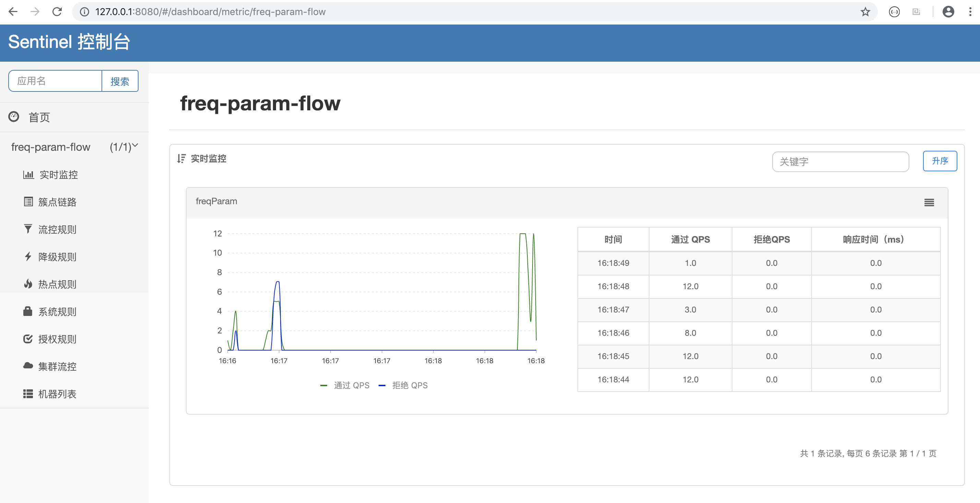Click the browser address bar URL
The height and width of the screenshot is (503, 980).
point(210,12)
